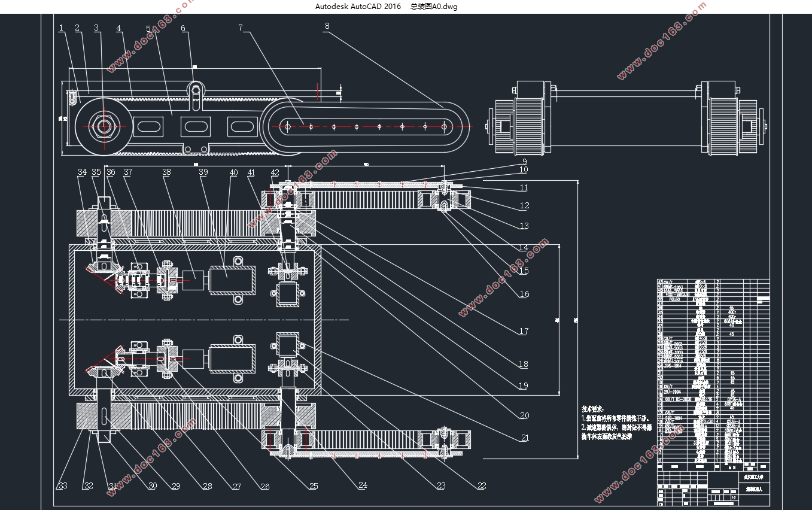
Task: Click balloon number 19
Action: 524,385
